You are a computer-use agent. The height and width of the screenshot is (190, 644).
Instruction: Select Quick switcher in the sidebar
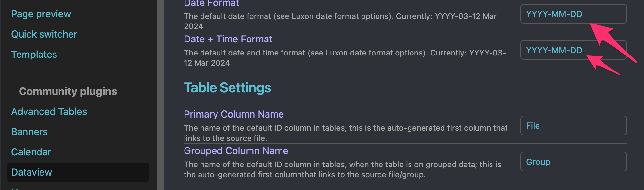coord(44,34)
